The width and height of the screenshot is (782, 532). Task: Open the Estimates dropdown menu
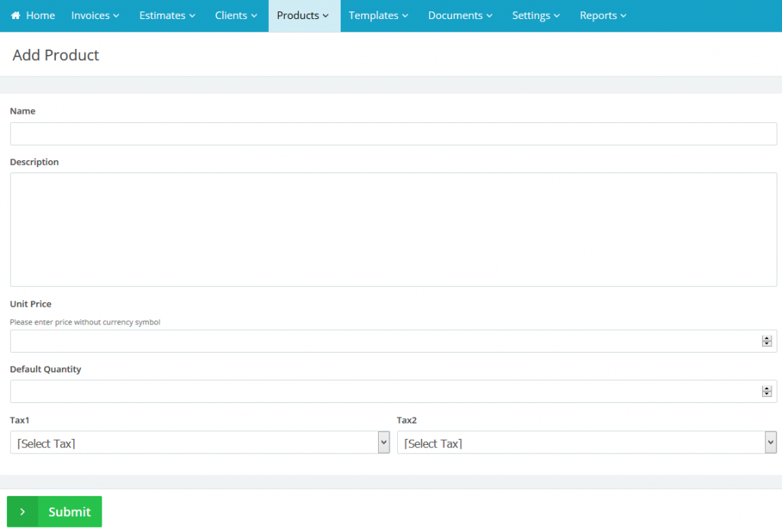167,15
